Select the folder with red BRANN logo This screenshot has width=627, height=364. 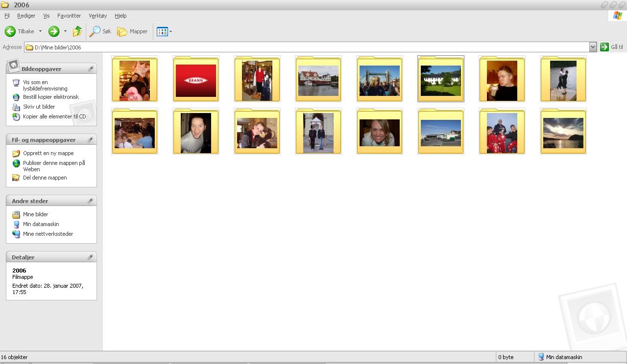click(x=196, y=79)
